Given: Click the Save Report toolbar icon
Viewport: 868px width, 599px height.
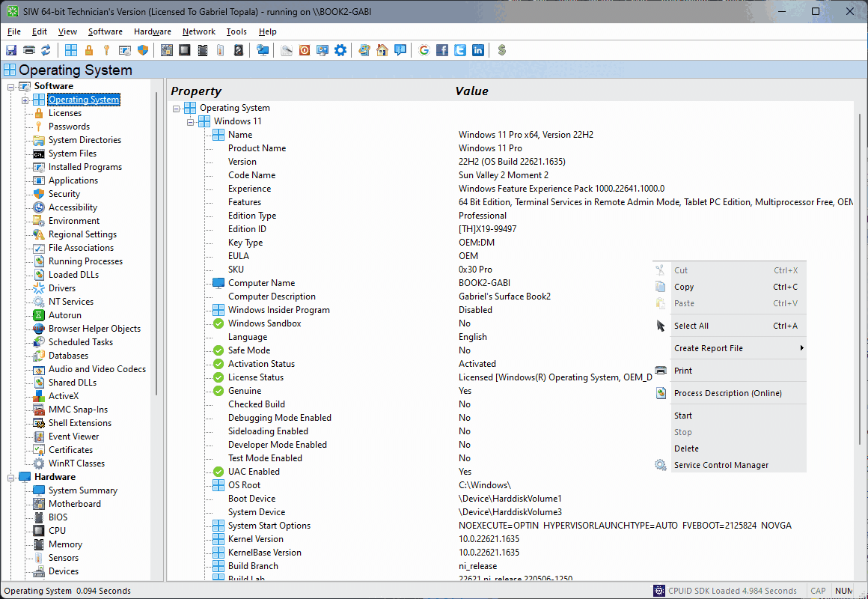Looking at the screenshot, I should point(10,50).
